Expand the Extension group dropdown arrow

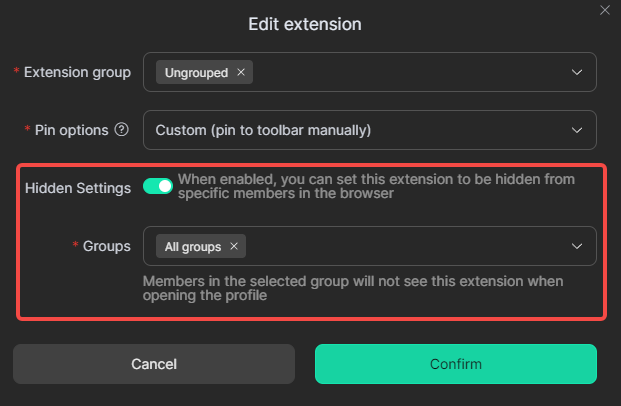pos(576,73)
